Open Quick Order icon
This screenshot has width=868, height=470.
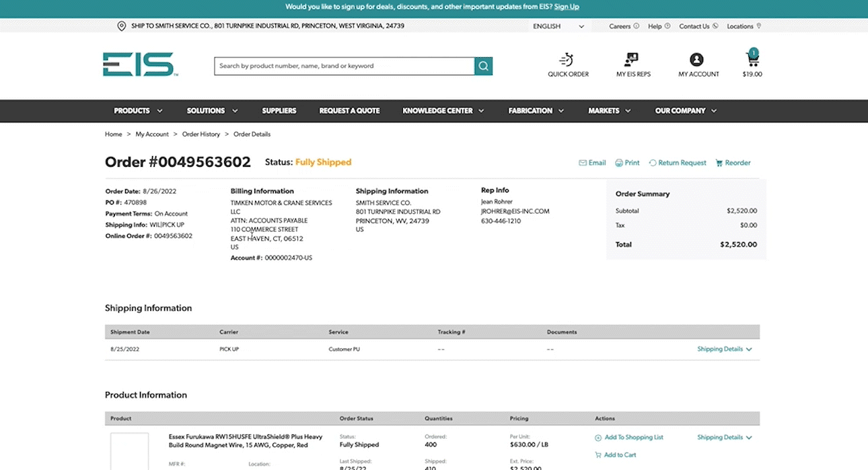pos(568,59)
